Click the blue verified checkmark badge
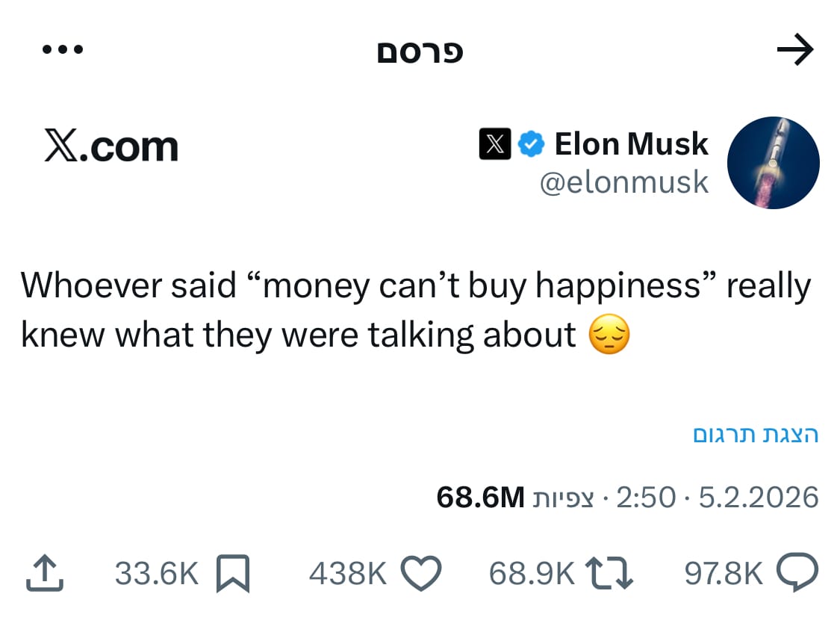Image resolution: width=840 pixels, height=641 pixels. coord(531,144)
